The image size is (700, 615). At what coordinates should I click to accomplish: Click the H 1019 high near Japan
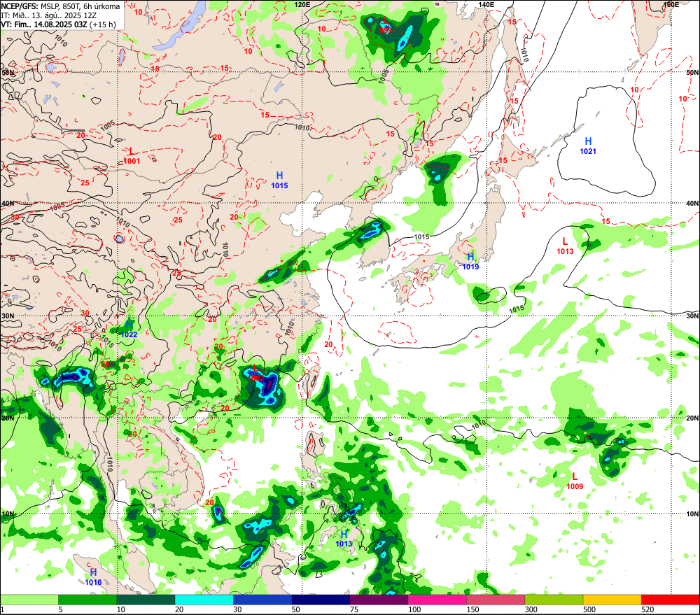click(x=470, y=262)
